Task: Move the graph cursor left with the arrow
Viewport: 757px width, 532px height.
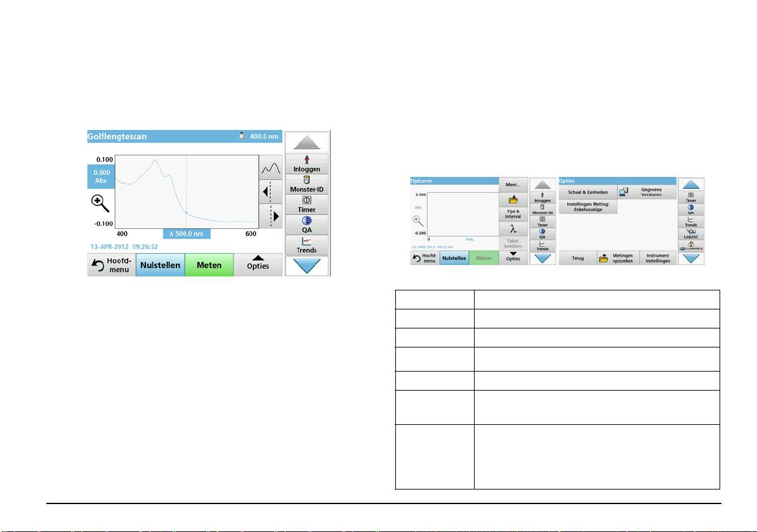Action: tap(271, 191)
